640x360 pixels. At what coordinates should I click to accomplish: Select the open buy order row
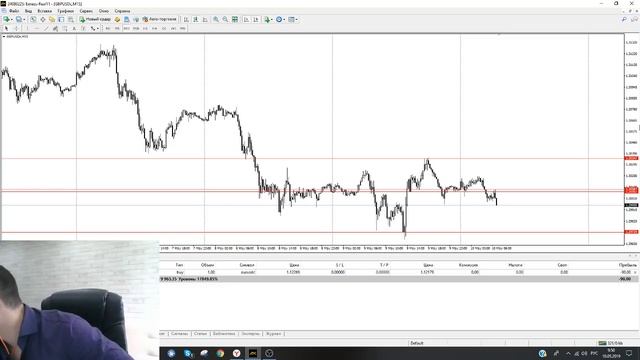pos(399,272)
